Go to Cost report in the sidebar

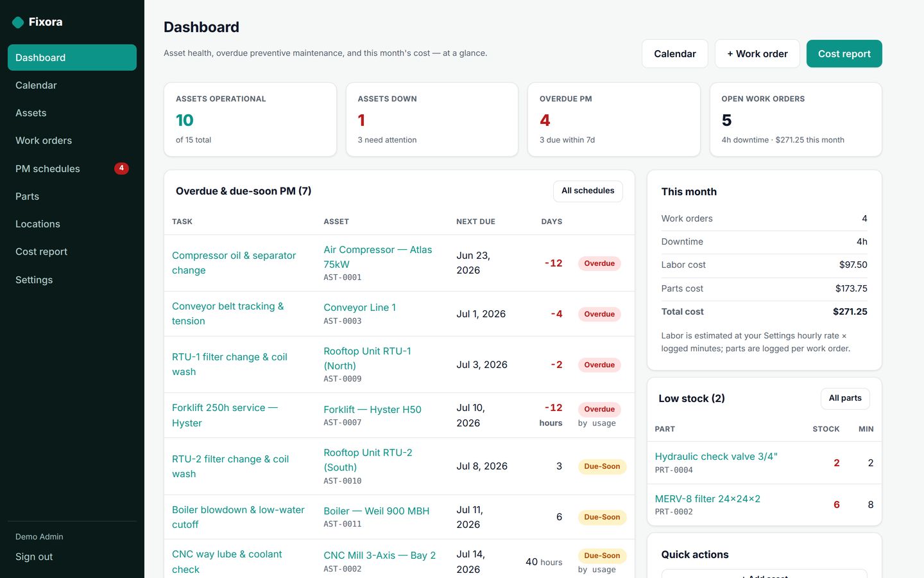pyautogui.click(x=72, y=251)
